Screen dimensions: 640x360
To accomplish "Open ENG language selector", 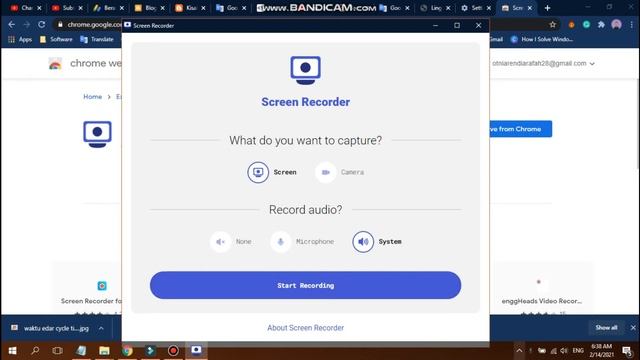I will (x=578, y=351).
